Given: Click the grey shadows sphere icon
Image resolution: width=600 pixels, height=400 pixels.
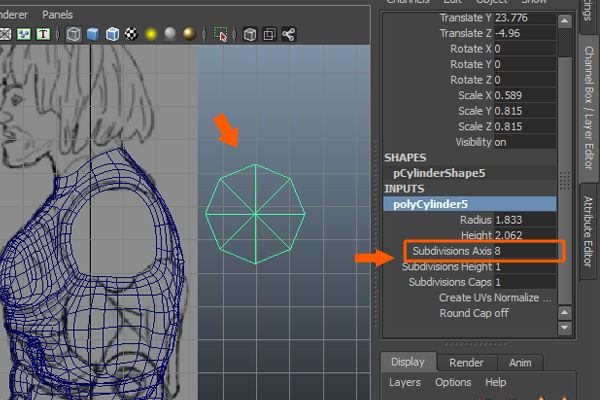Looking at the screenshot, I should (172, 34).
